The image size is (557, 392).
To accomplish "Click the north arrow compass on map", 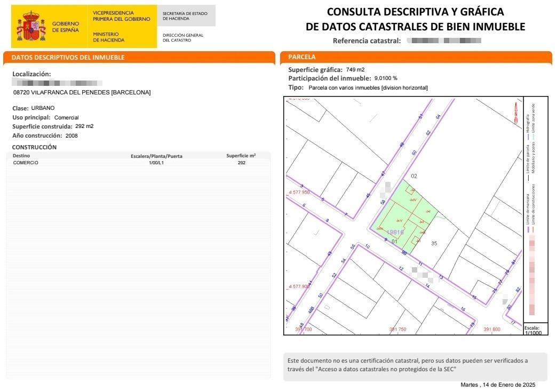I will click(515, 113).
